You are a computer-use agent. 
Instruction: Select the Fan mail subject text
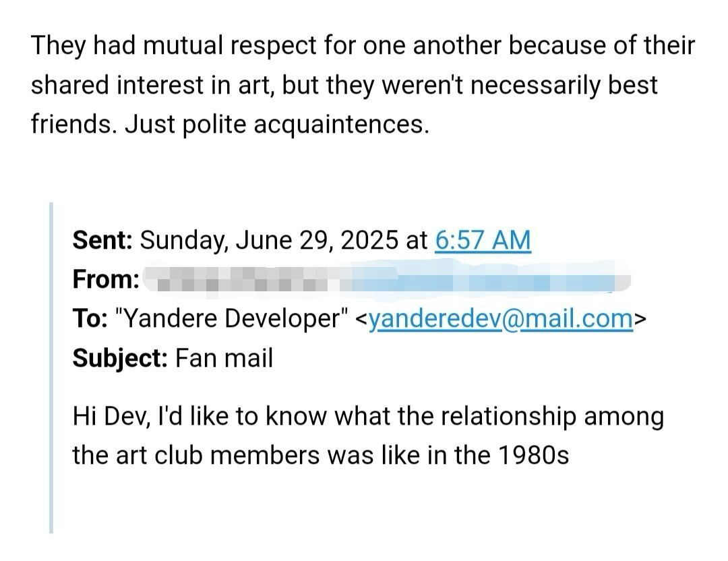tap(224, 359)
